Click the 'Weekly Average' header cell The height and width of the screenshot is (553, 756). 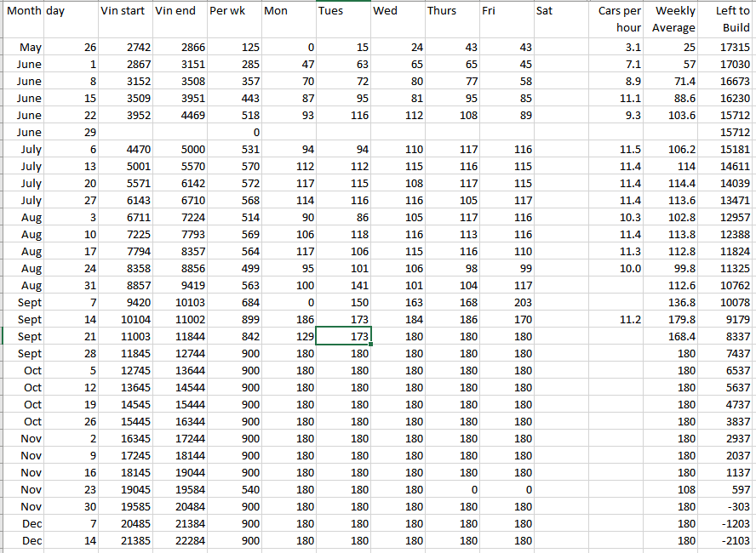(x=672, y=19)
